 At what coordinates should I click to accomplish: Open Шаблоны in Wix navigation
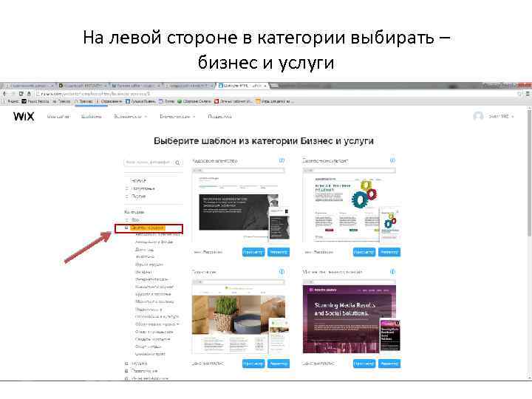(x=92, y=117)
